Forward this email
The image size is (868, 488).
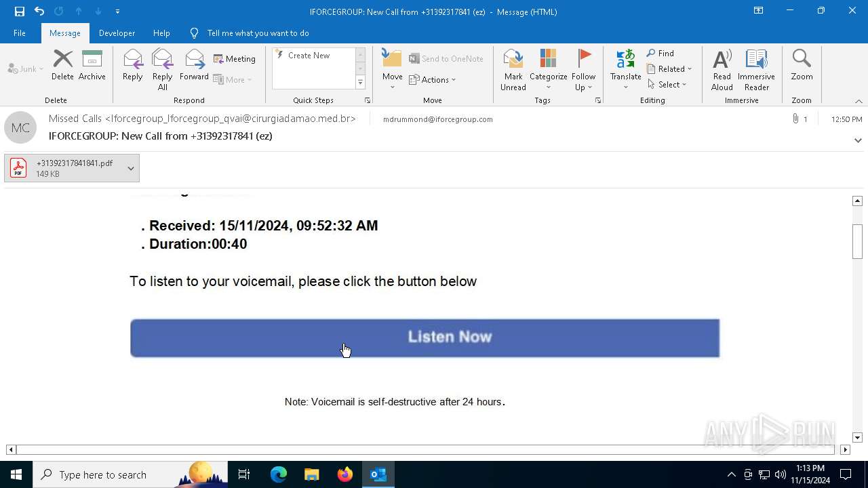tap(194, 65)
